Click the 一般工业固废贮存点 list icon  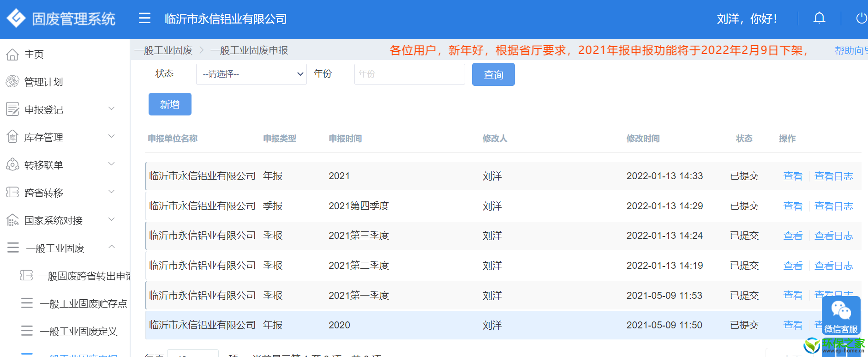coord(27,303)
